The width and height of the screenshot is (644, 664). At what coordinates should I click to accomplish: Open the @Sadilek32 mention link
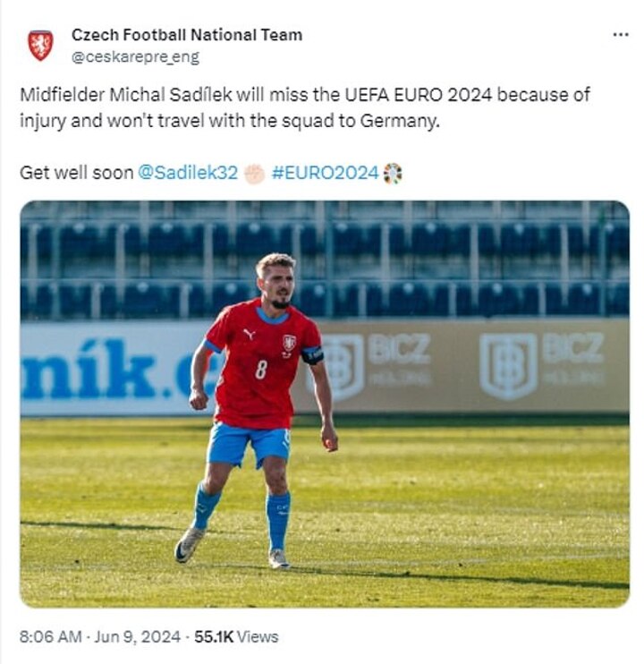tap(188, 173)
